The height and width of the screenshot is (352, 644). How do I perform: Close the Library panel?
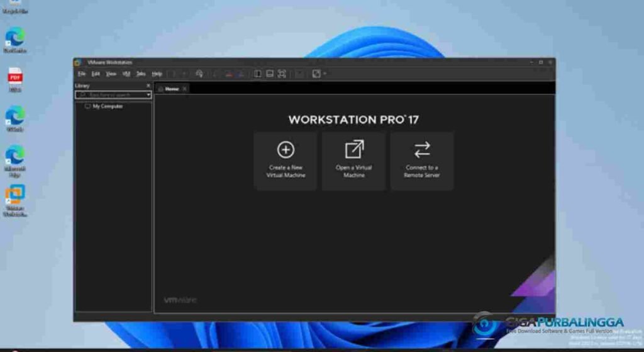[148, 86]
